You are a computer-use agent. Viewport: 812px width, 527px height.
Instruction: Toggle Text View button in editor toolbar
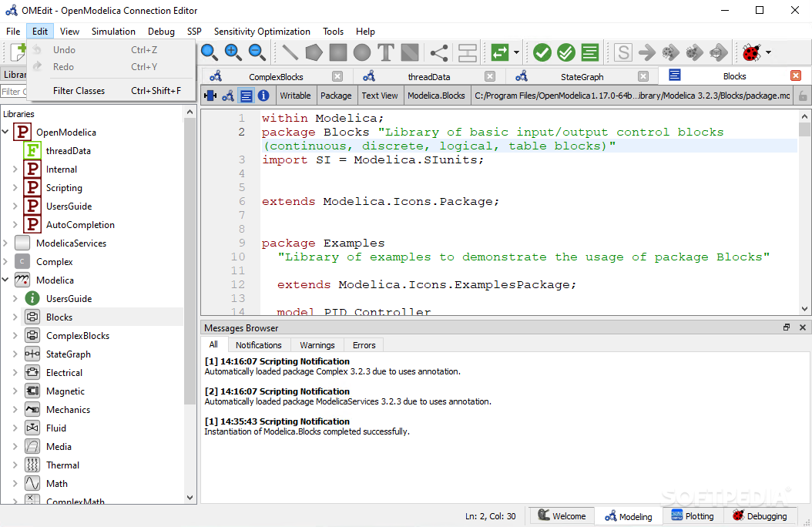click(247, 96)
